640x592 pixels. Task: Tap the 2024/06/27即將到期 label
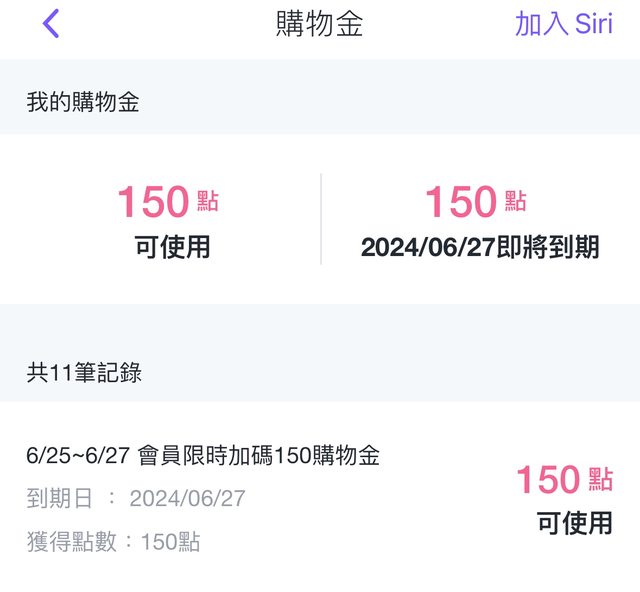click(480, 246)
